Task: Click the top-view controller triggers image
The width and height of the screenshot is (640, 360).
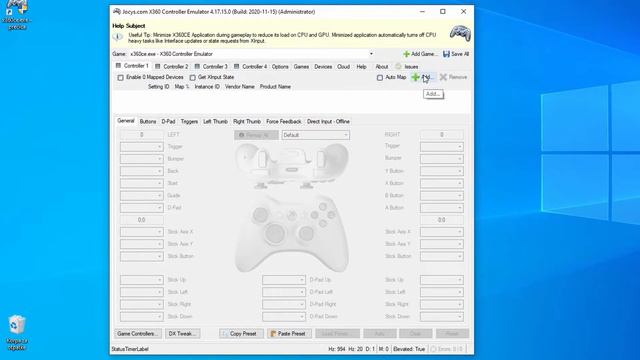Action: [x=291, y=165]
